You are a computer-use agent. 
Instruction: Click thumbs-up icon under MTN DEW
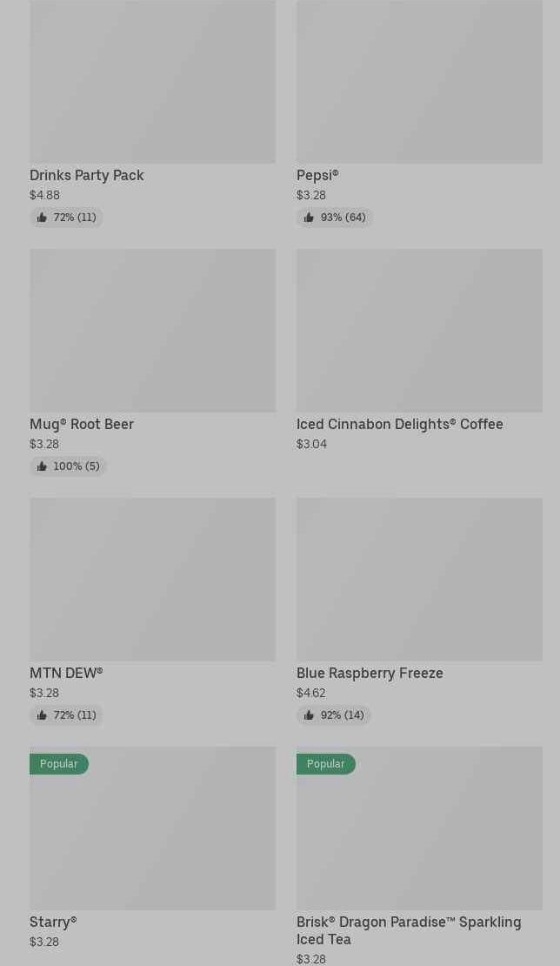(42, 715)
